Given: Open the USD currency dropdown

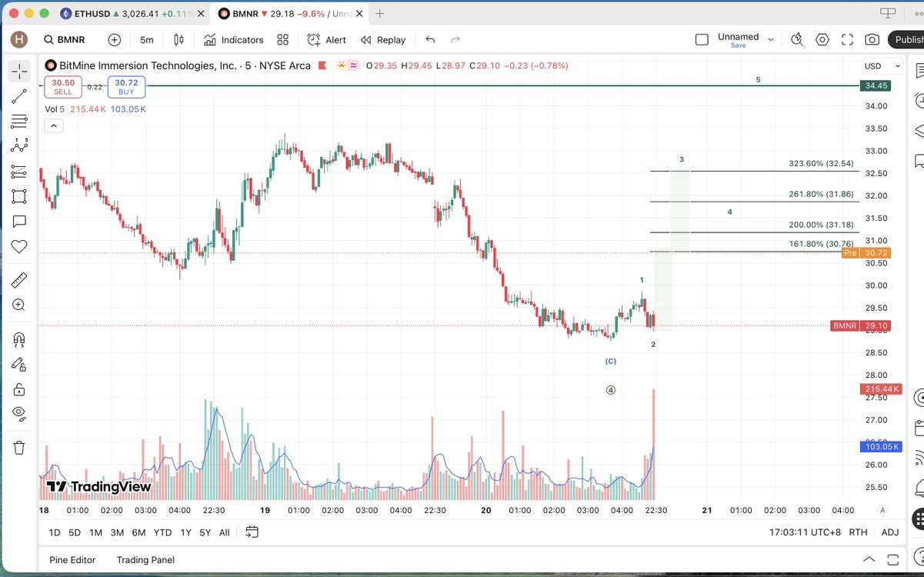Looking at the screenshot, I should pyautogui.click(x=882, y=66).
